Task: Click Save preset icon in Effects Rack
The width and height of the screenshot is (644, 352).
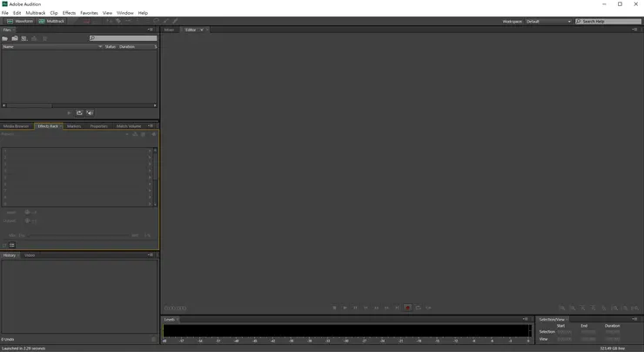Action: point(135,134)
